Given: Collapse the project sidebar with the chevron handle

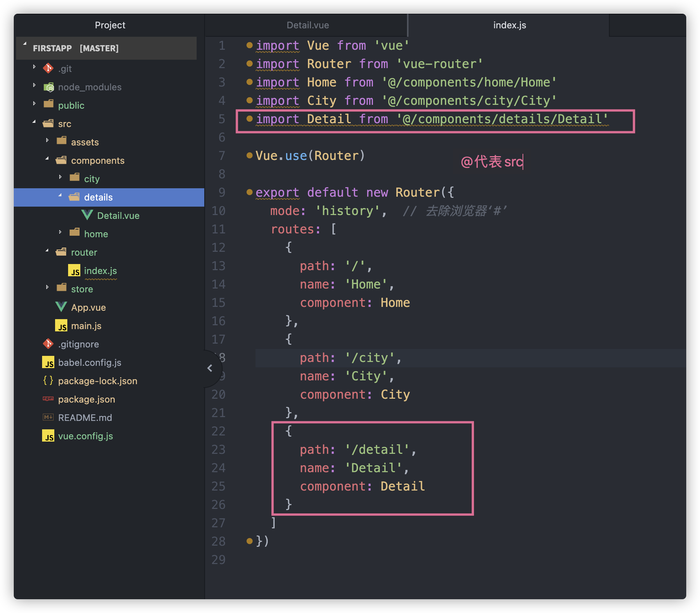Looking at the screenshot, I should [x=210, y=368].
